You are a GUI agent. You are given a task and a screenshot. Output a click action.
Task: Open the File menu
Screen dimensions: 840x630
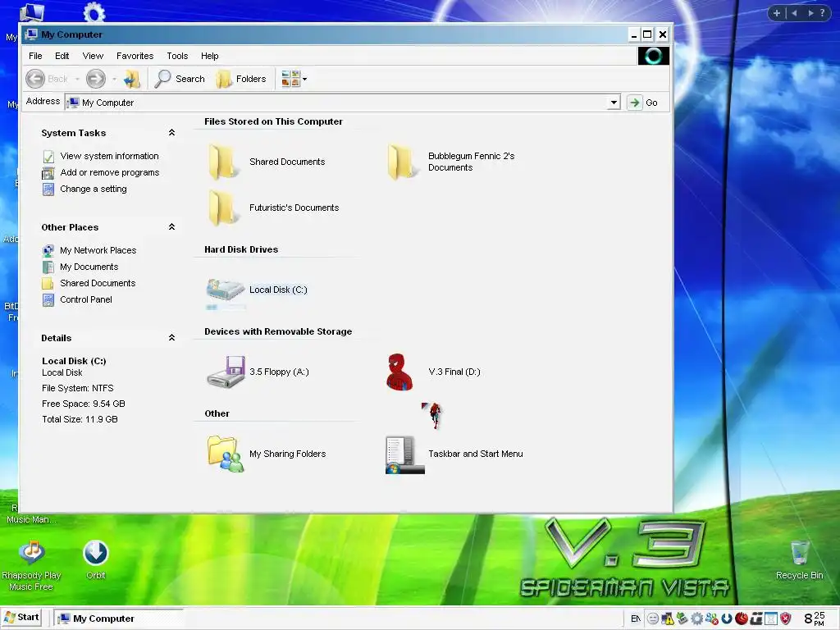35,56
